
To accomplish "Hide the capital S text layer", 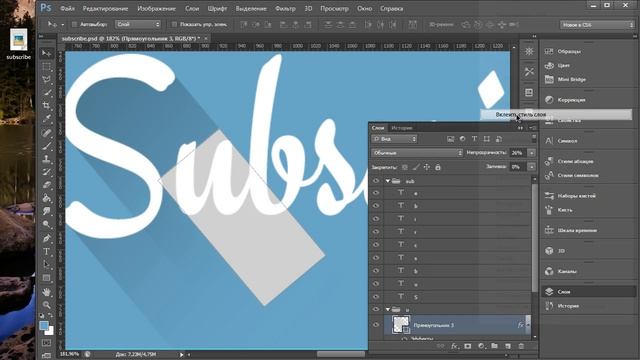I will pyautogui.click(x=376, y=297).
